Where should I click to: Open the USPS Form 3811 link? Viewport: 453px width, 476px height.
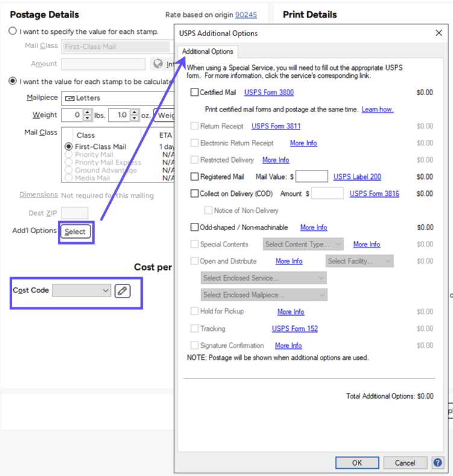[x=276, y=126]
